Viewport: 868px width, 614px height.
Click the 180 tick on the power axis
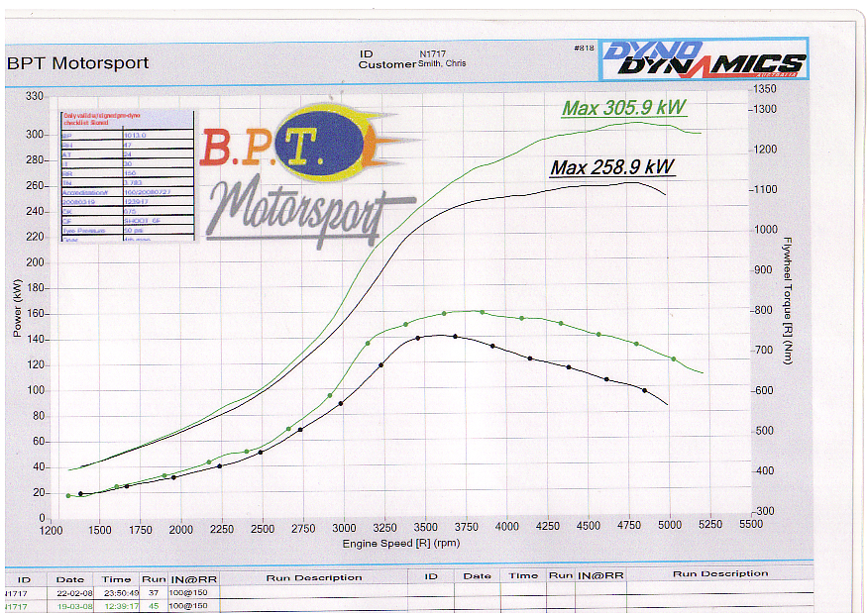35,288
